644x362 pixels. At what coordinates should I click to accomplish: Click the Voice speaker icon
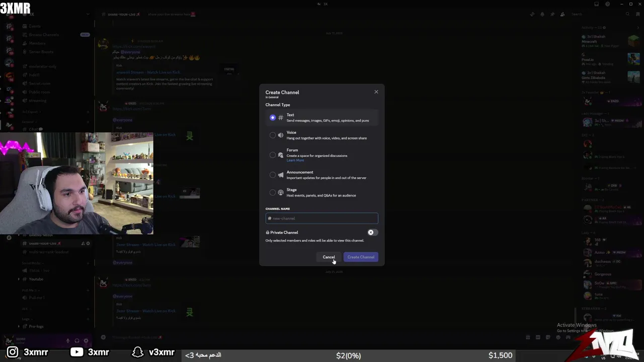coord(281,135)
